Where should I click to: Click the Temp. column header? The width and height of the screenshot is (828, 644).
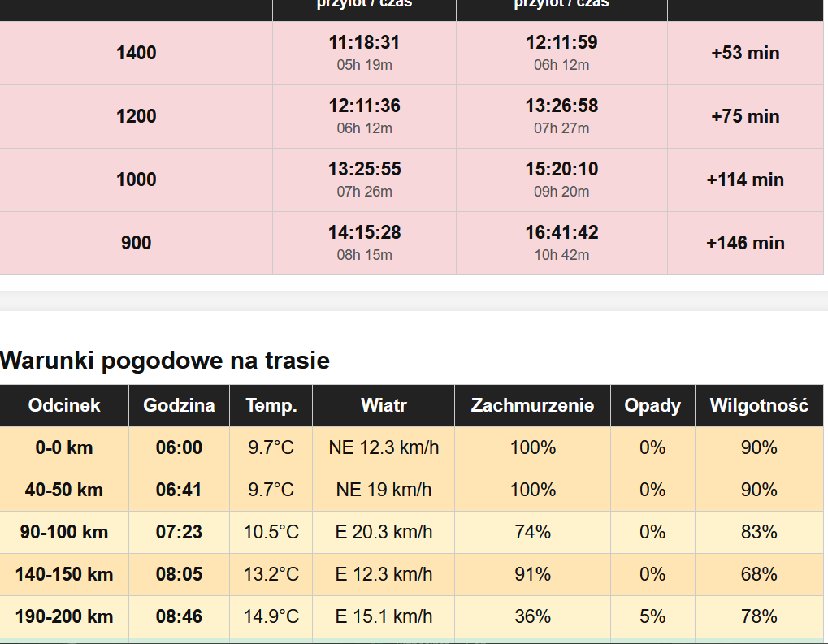pos(271,405)
